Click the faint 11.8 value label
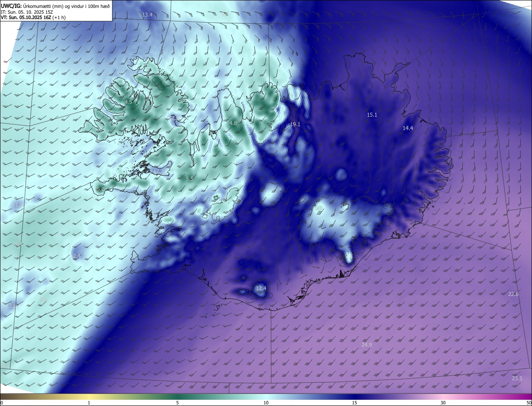 [18, 205]
